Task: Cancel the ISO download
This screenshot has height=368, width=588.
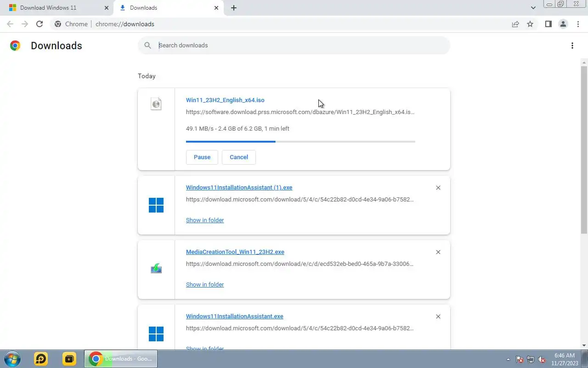Action: [x=239, y=157]
